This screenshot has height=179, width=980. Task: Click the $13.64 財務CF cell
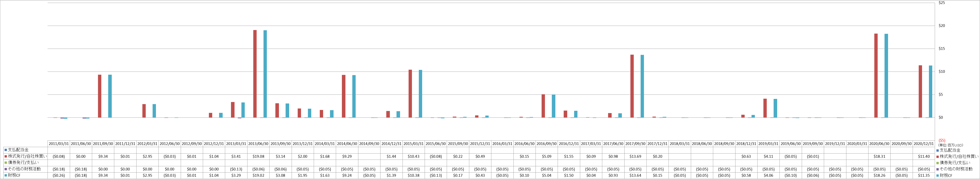tap(635, 176)
